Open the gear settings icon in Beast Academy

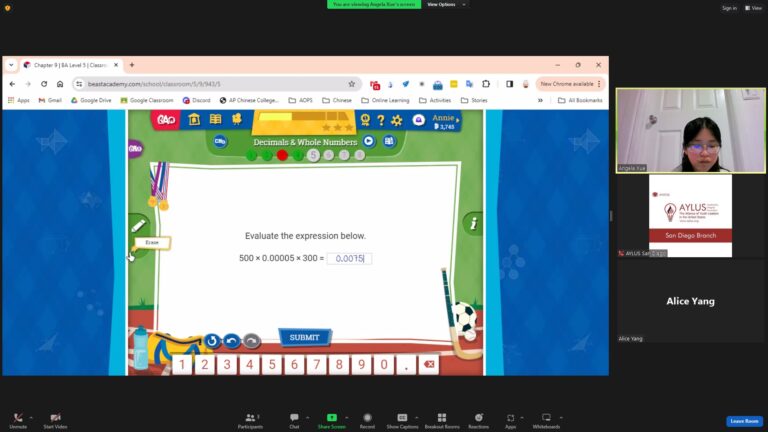click(x=397, y=120)
